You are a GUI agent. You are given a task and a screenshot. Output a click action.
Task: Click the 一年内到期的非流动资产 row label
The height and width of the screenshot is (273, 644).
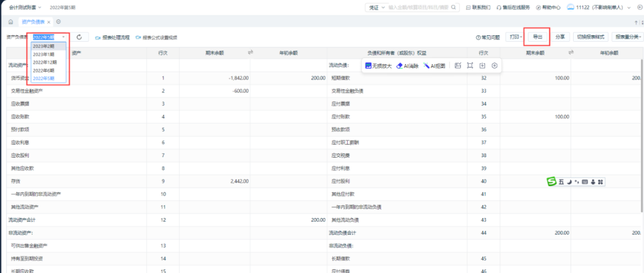coord(36,194)
